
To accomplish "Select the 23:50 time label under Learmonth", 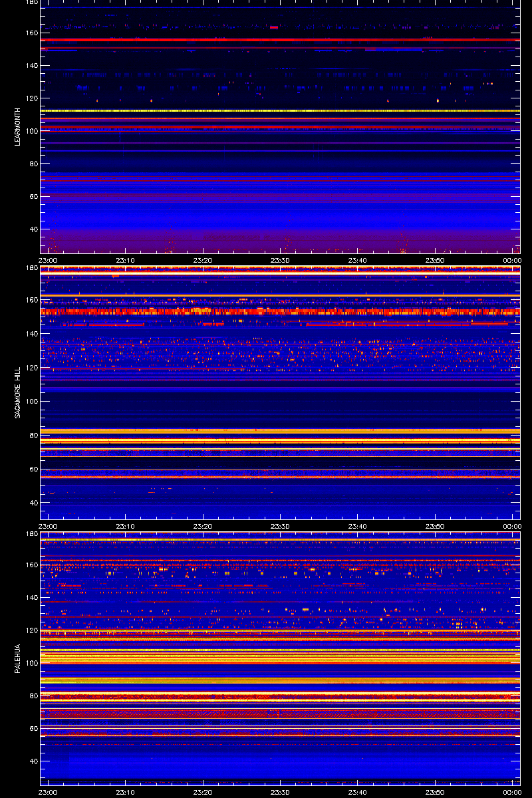I will [x=435, y=260].
